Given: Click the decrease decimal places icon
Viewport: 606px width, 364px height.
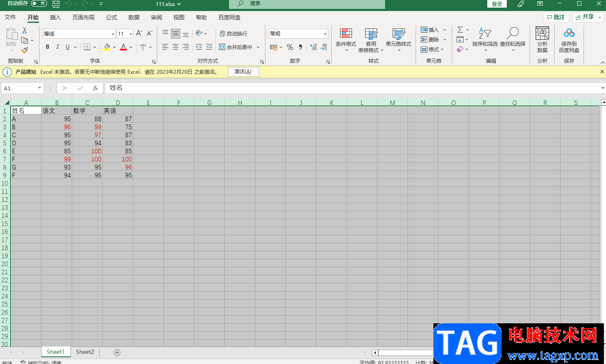Looking at the screenshot, I should tap(324, 47).
